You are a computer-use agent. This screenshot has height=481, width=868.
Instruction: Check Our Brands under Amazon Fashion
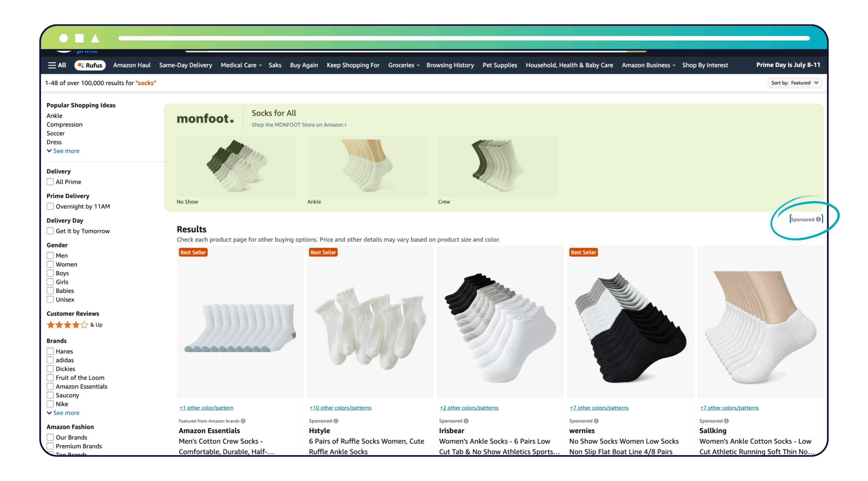pos(50,437)
